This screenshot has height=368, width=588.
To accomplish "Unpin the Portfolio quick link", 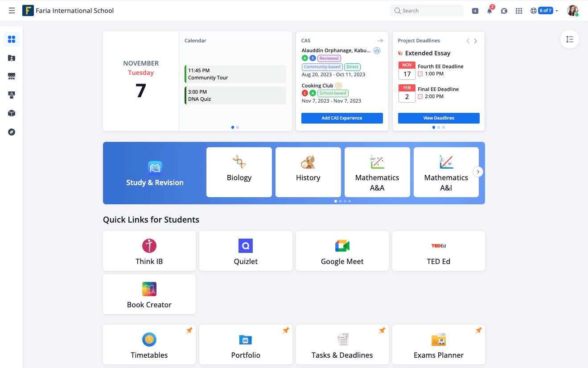I will point(286,330).
